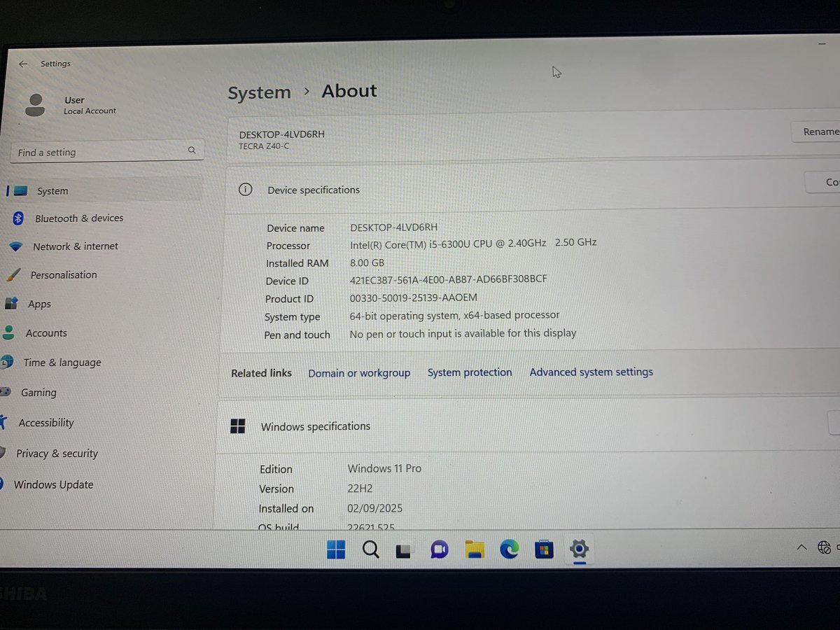
Task: Select the Device ID value text
Action: pyautogui.click(x=448, y=279)
